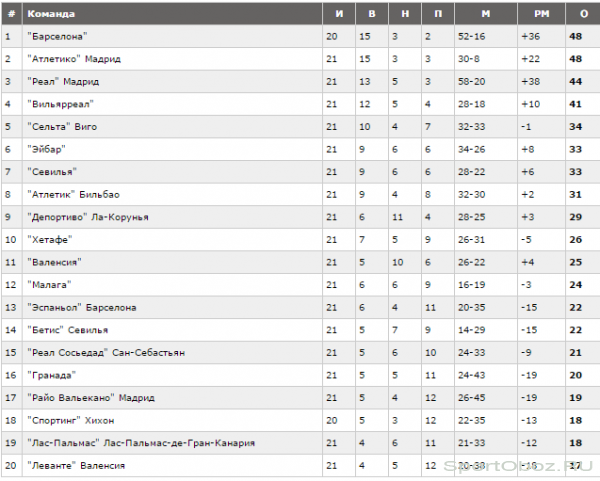Select the "Барселона" team row

coord(301,36)
